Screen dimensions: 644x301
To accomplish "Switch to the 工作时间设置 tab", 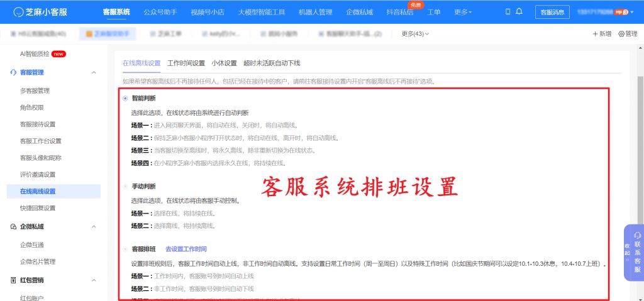I will [186, 63].
